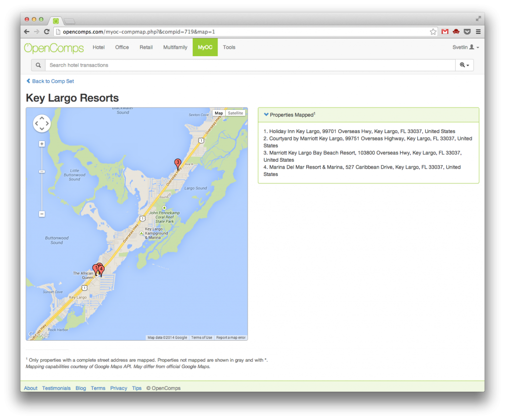Screen dimensions: 505x420
Task: Open the Testimonials footer link
Action: [x=56, y=388]
